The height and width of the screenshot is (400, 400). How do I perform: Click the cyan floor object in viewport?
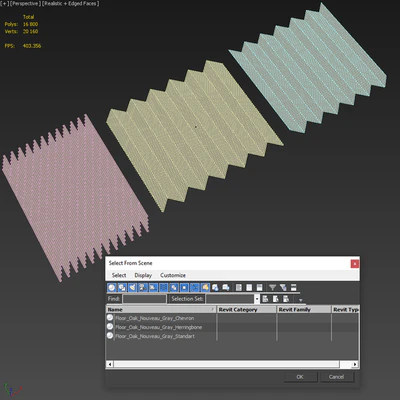pos(308,67)
